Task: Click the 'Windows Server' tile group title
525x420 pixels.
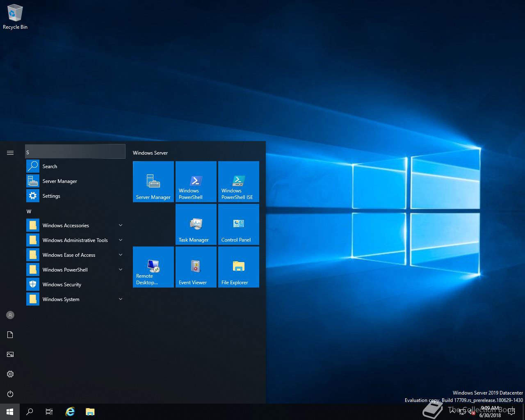Action: coord(150,153)
